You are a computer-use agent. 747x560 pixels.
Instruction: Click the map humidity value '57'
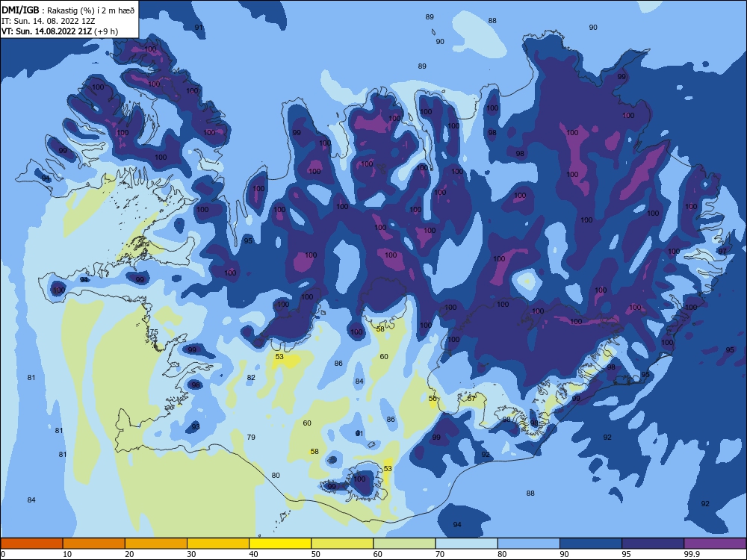(x=471, y=398)
